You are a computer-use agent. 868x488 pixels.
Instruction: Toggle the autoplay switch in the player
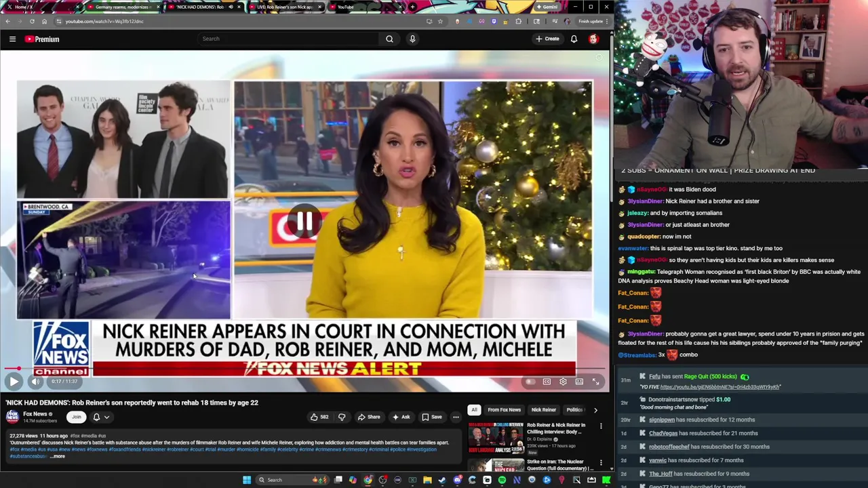[530, 382]
